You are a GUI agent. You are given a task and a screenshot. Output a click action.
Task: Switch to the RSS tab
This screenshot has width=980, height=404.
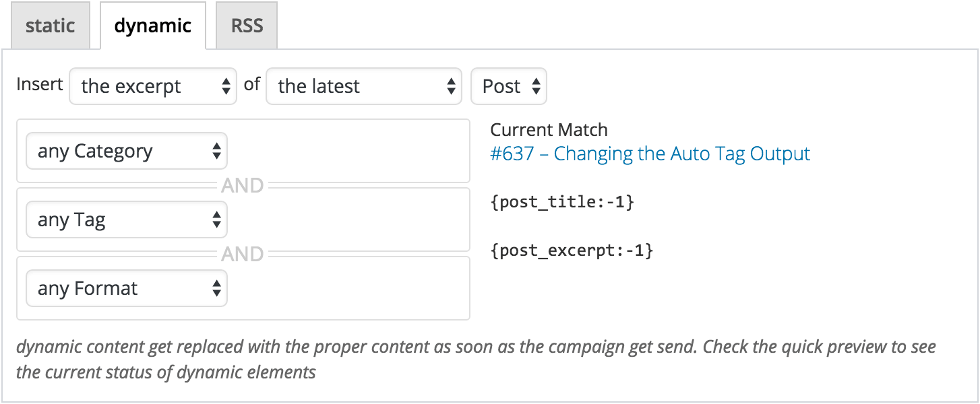click(246, 26)
